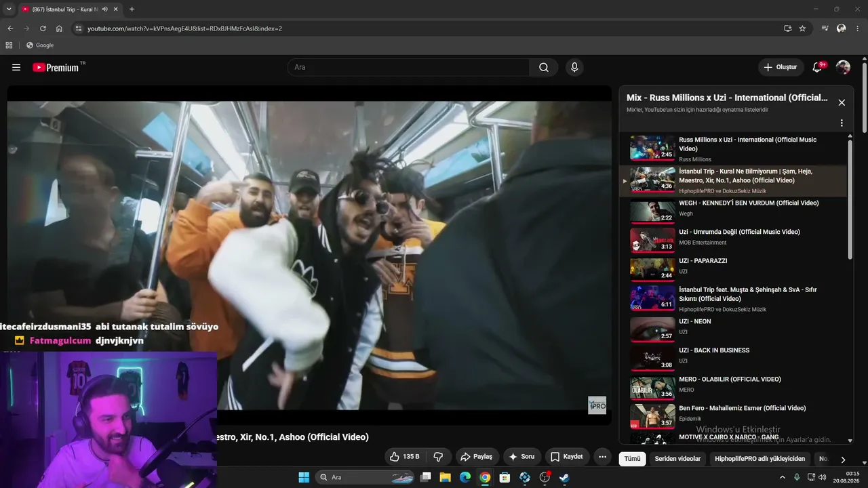Start voice search with microphone icon
This screenshot has width=868, height=488.
[574, 67]
